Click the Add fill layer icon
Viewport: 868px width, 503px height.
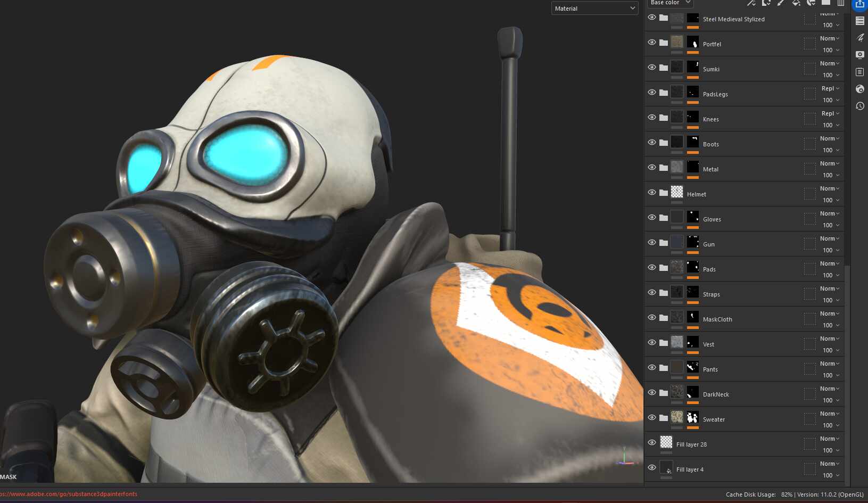tap(796, 3)
